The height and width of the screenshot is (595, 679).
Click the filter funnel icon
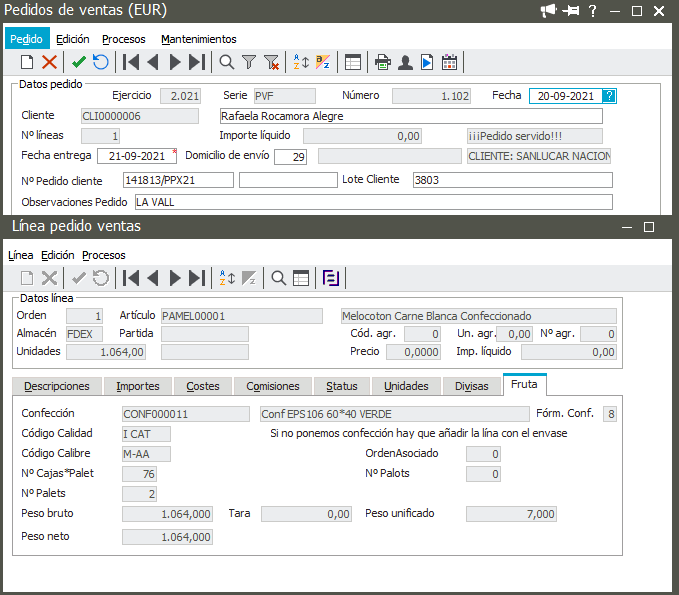click(x=249, y=62)
